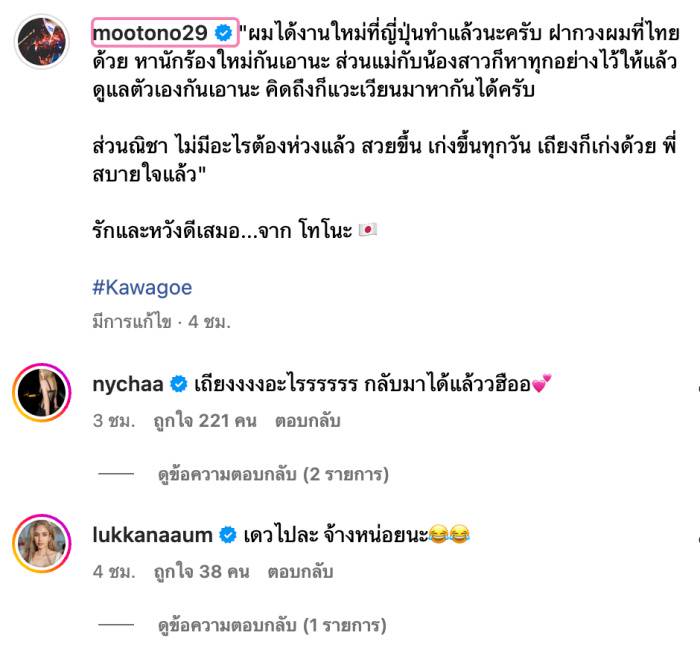Screen dimensions: 700x647
Task: Click the mootono29 username
Action: pos(150,33)
